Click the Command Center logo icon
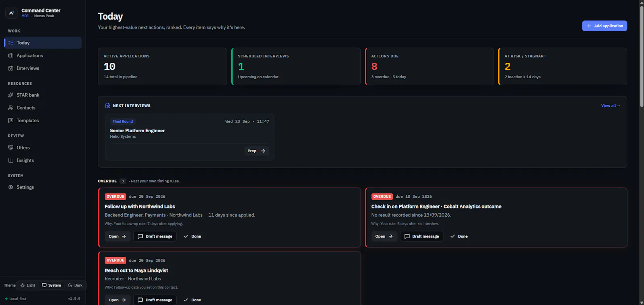 point(11,13)
